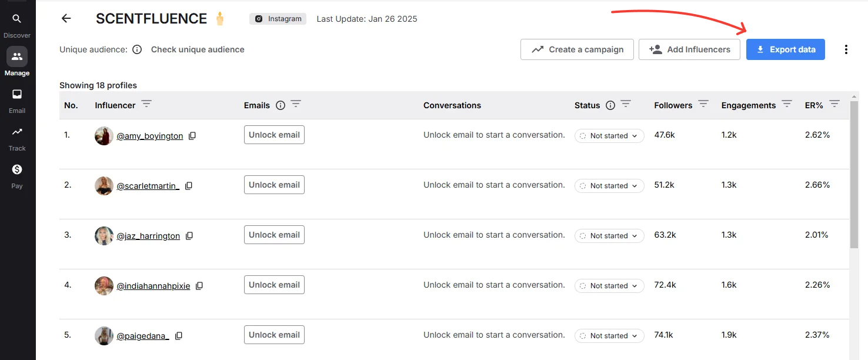Filter the Followers column
Image resolution: width=868 pixels, height=360 pixels.
tap(703, 104)
